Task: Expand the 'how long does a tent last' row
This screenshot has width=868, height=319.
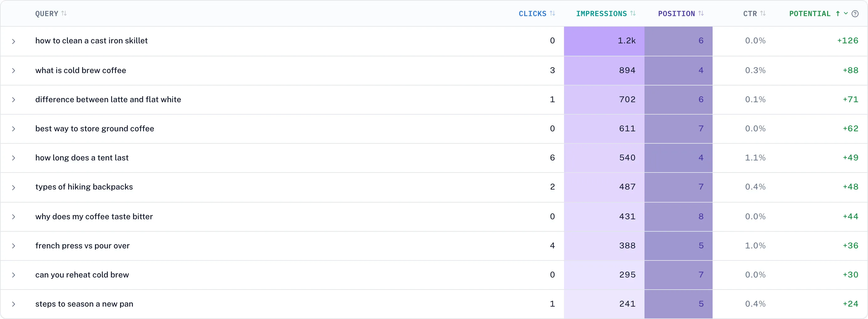Action: tap(14, 158)
